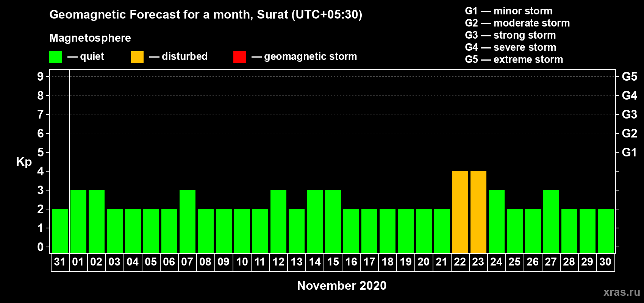644x303 pixels.
Task: Click date label 05 on the axis
Action: [x=151, y=262]
